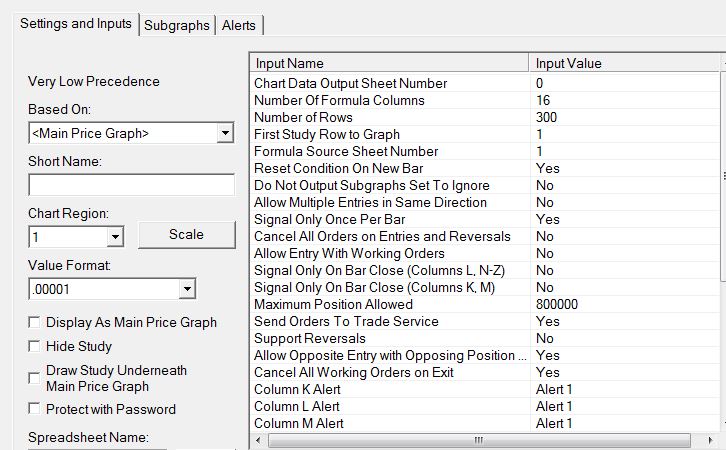Screen dimensions: 726x450
Task: Expand the Based On dropdown
Action: 224,133
